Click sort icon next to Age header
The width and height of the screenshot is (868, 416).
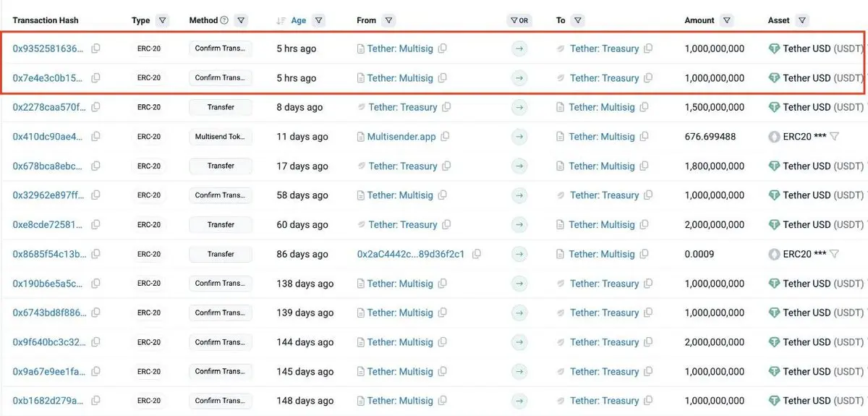(281, 21)
